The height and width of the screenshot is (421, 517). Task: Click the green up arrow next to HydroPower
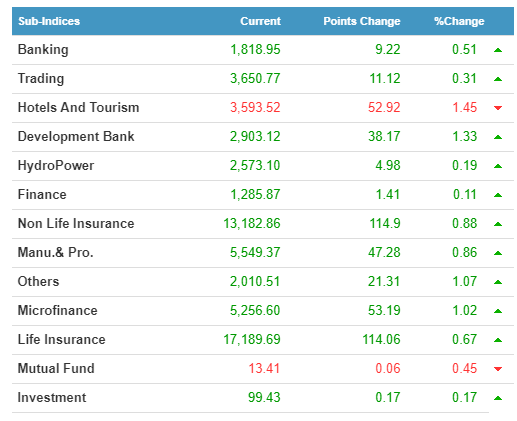click(x=498, y=166)
